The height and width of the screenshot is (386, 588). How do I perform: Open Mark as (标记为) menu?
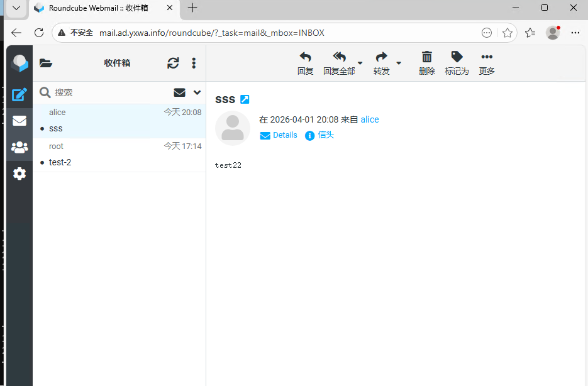click(457, 63)
